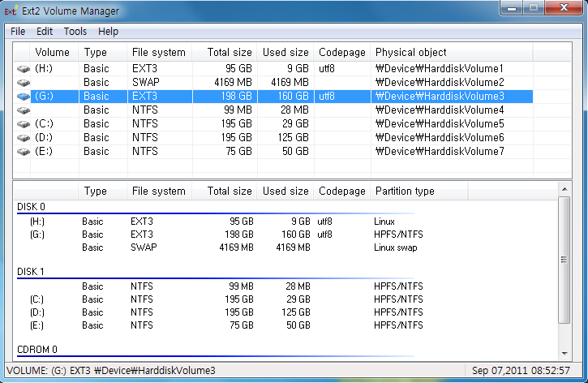The height and width of the screenshot is (383, 588).
Task: Open the Tools menu
Action: pyautogui.click(x=75, y=32)
